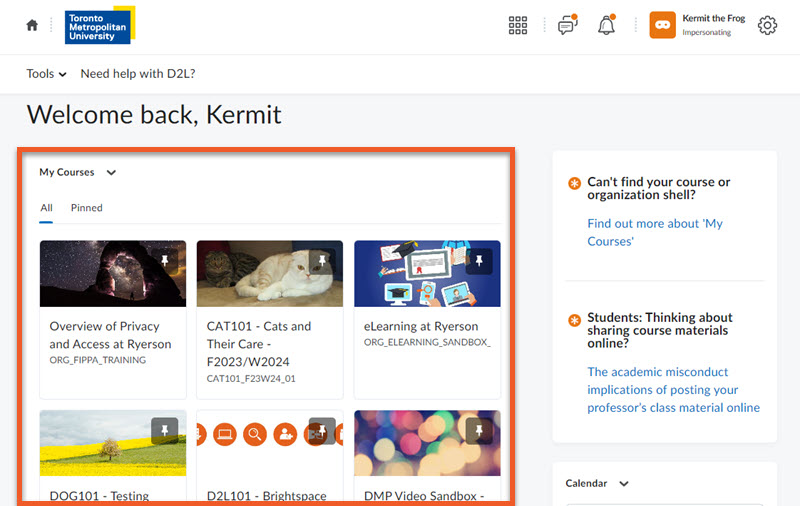
Task: Toggle pin on CAT101 course tile
Action: [x=322, y=262]
